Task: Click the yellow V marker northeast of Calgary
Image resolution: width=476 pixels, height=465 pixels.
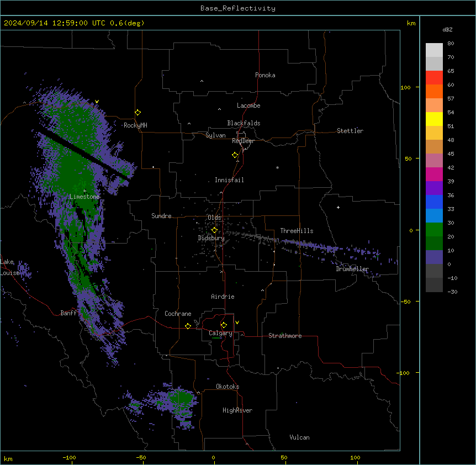Action: 237,323
